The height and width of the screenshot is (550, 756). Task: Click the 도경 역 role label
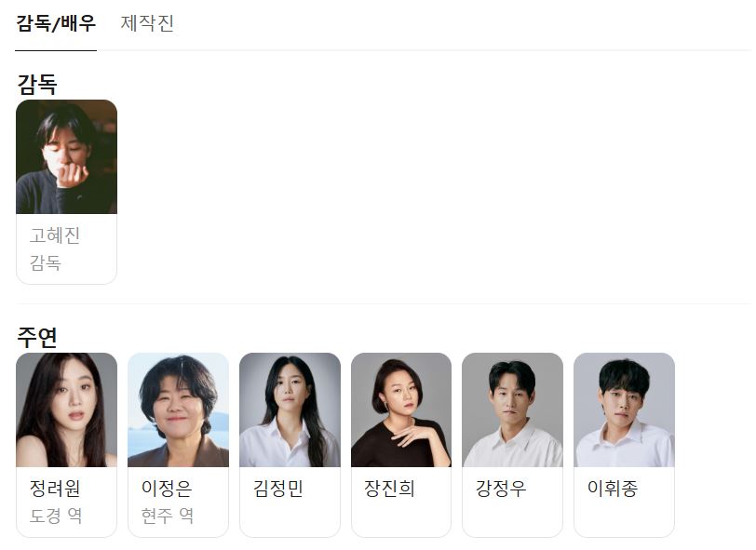(x=56, y=516)
